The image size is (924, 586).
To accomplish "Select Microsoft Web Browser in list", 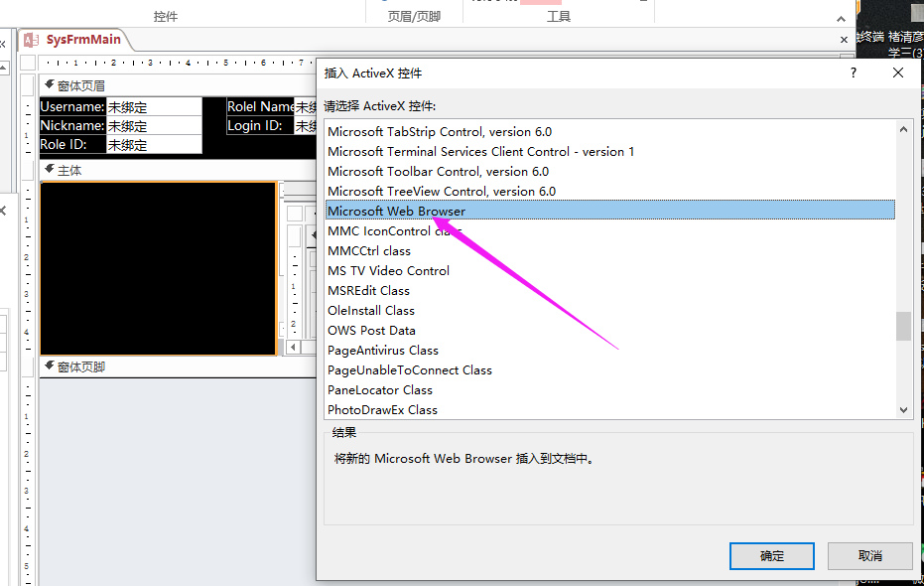I will point(610,211).
